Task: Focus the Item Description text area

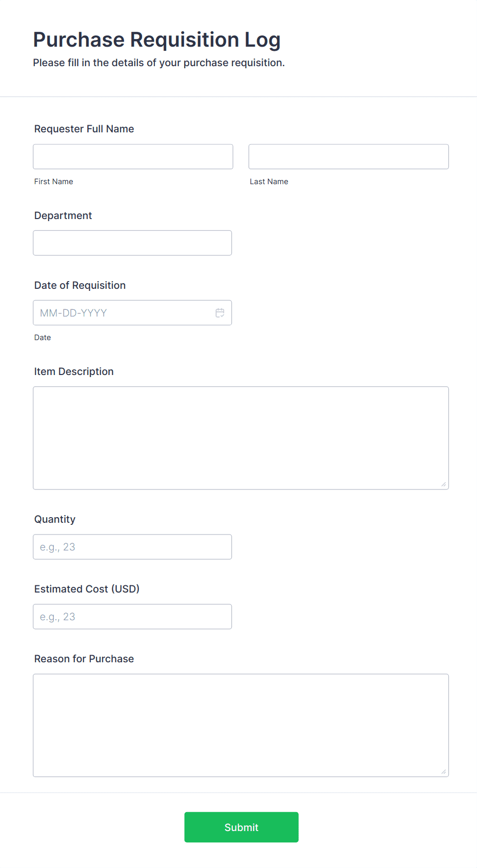Action: pyautogui.click(x=241, y=438)
